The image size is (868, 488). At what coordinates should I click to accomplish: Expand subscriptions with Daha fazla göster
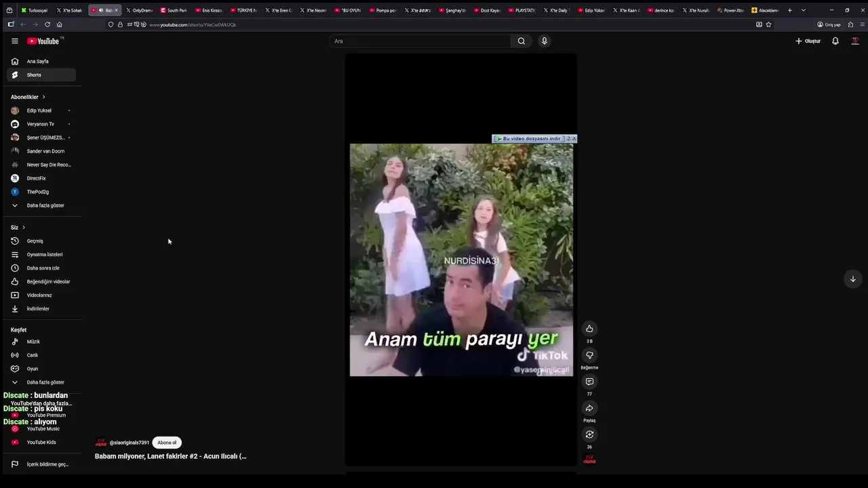41,205
